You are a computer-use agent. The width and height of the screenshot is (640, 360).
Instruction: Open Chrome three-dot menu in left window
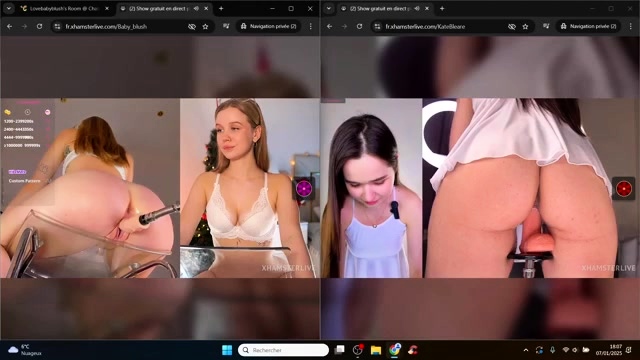(x=311, y=26)
